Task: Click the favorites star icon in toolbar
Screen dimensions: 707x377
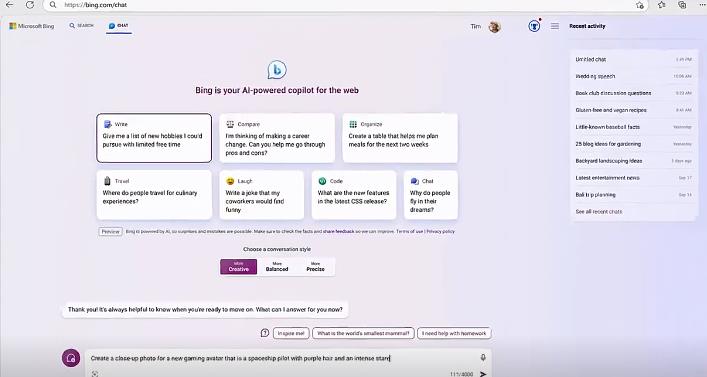Action: (661, 5)
